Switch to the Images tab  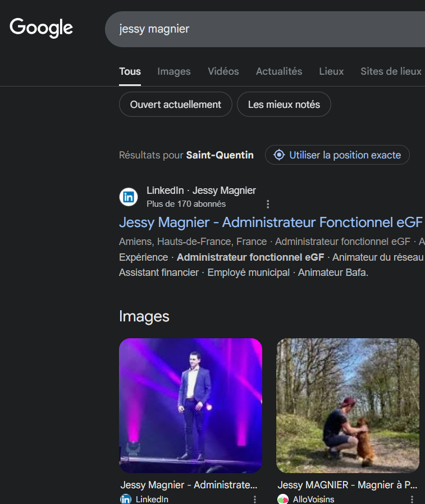tap(174, 71)
